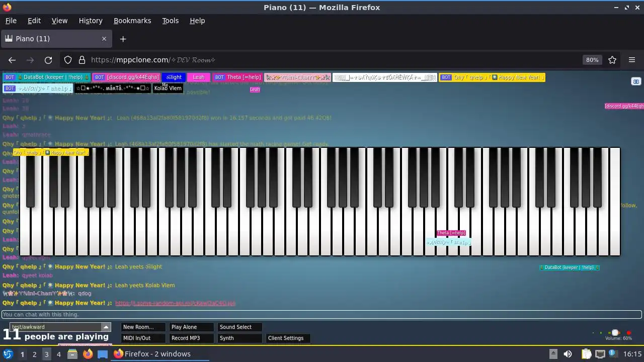Switch to workspace 1
The width and height of the screenshot is (644, 362).
22,354
